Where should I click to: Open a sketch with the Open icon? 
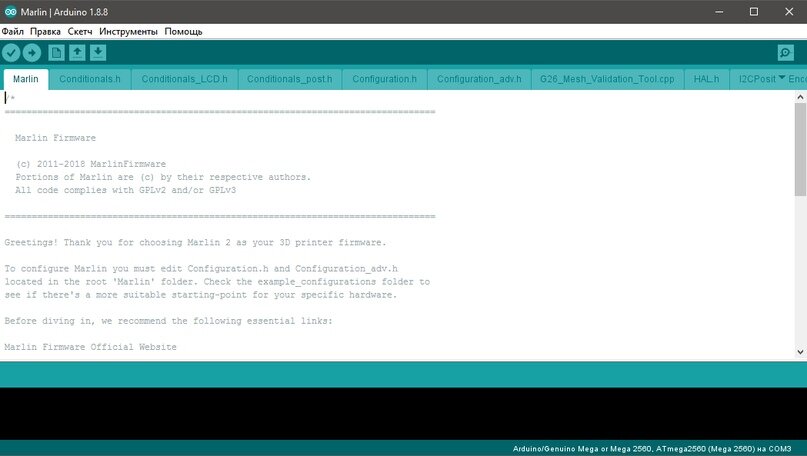pyautogui.click(x=77, y=52)
